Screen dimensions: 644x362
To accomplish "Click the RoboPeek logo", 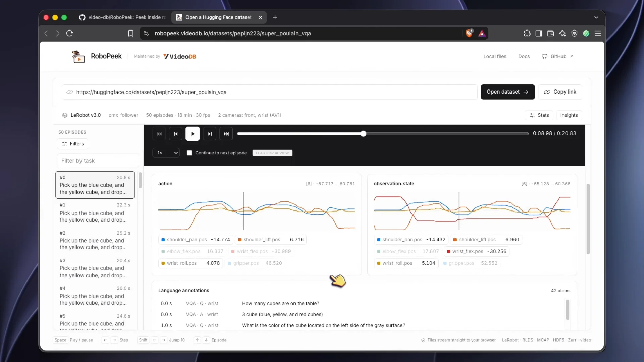I will [97, 56].
